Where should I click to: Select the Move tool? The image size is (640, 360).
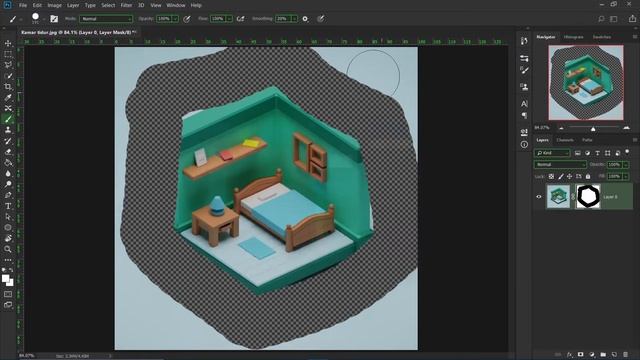pos(8,43)
